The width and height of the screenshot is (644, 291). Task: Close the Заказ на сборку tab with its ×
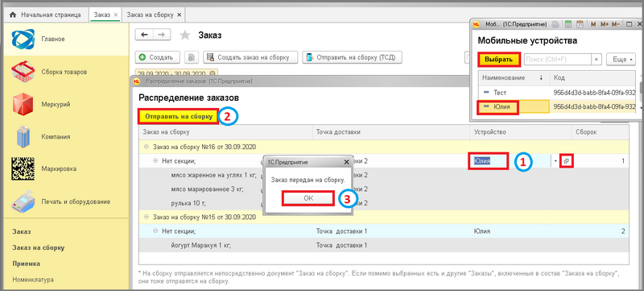(179, 15)
